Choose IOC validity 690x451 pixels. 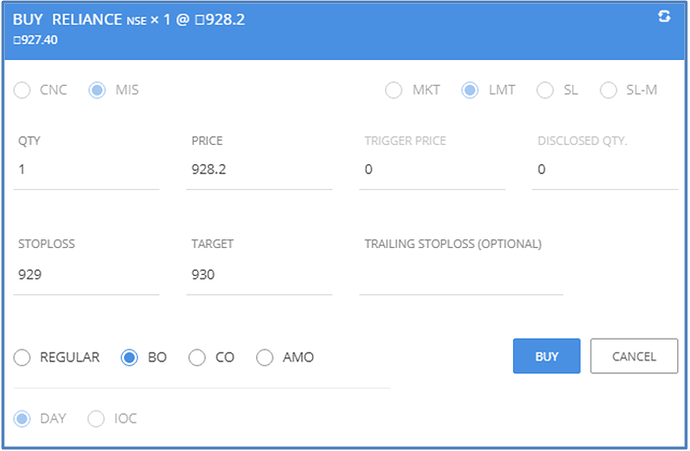point(98,418)
